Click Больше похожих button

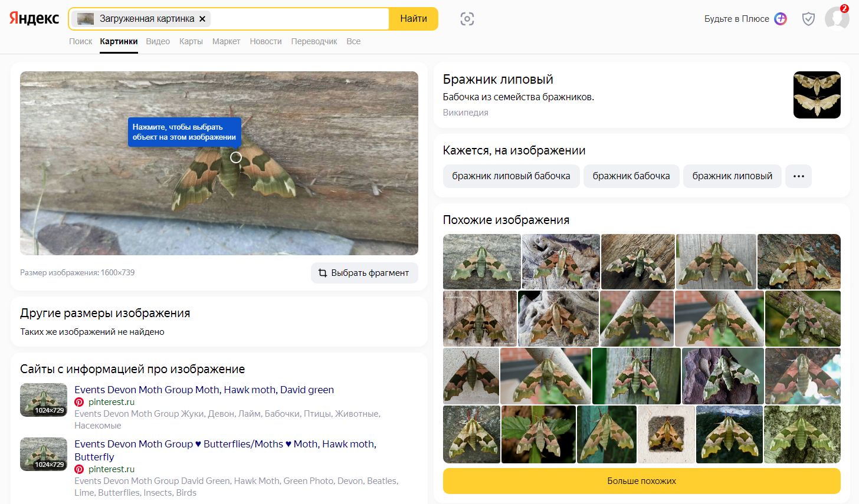(641, 481)
